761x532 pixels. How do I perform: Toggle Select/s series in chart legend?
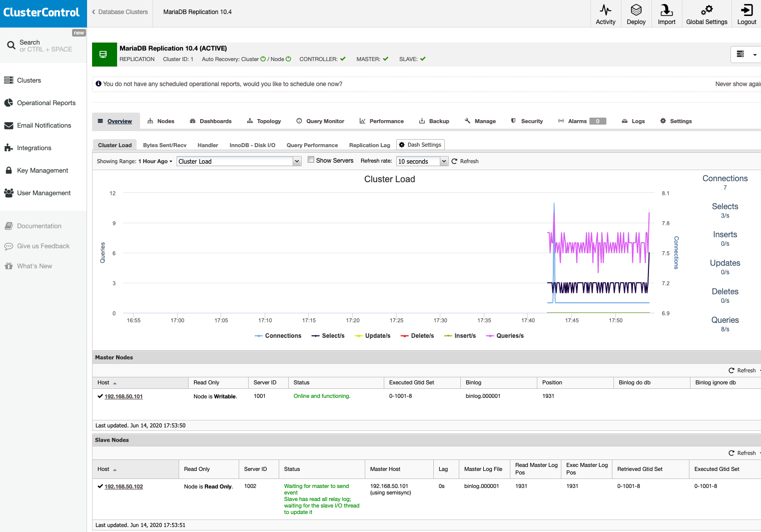(328, 336)
